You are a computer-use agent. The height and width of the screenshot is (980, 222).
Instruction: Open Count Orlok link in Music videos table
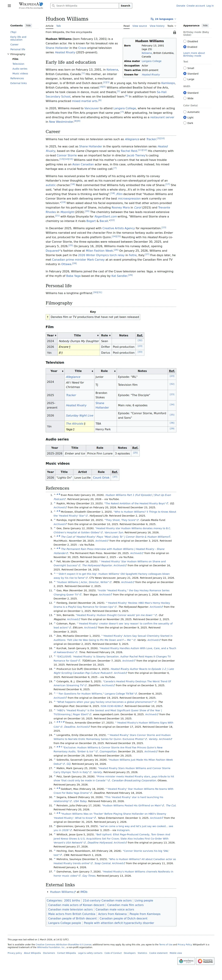point(101,477)
